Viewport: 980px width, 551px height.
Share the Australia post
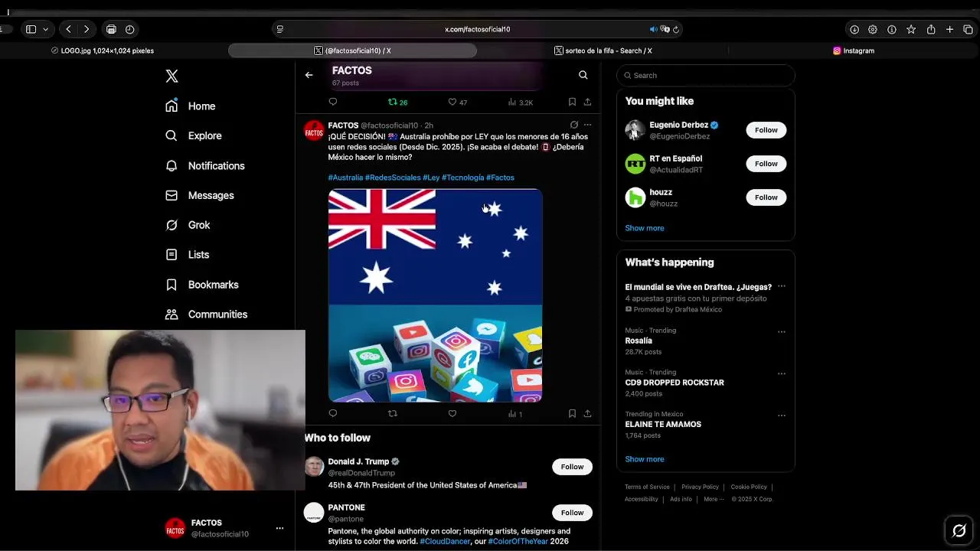[x=587, y=413]
